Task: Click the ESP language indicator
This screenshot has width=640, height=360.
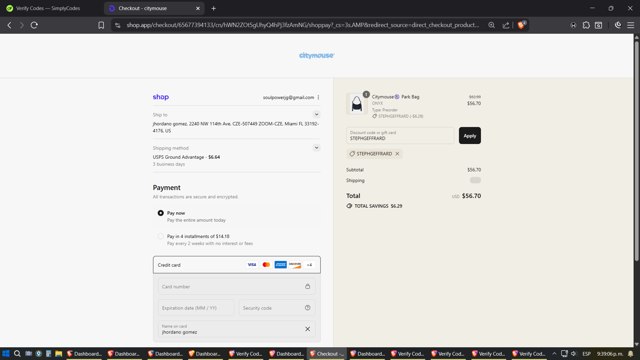Action: (x=587, y=353)
